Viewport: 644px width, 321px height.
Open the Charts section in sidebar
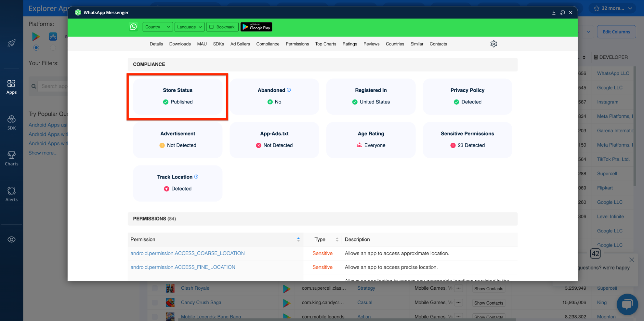point(12,159)
